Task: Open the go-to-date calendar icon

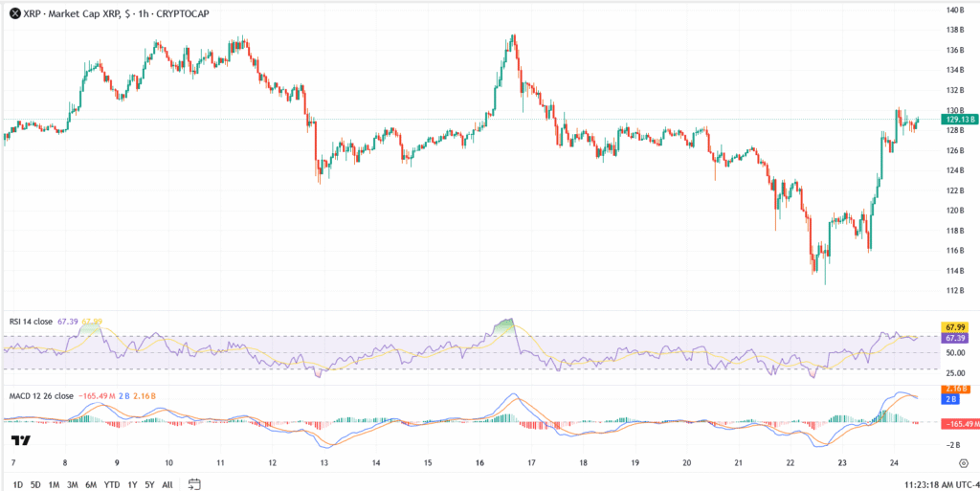Action: coord(194,484)
